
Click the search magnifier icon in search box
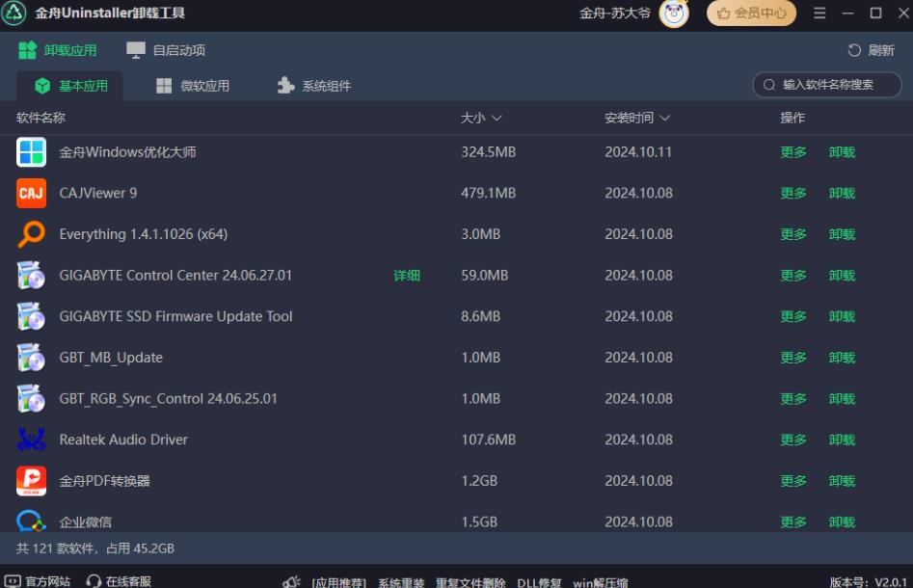click(769, 85)
